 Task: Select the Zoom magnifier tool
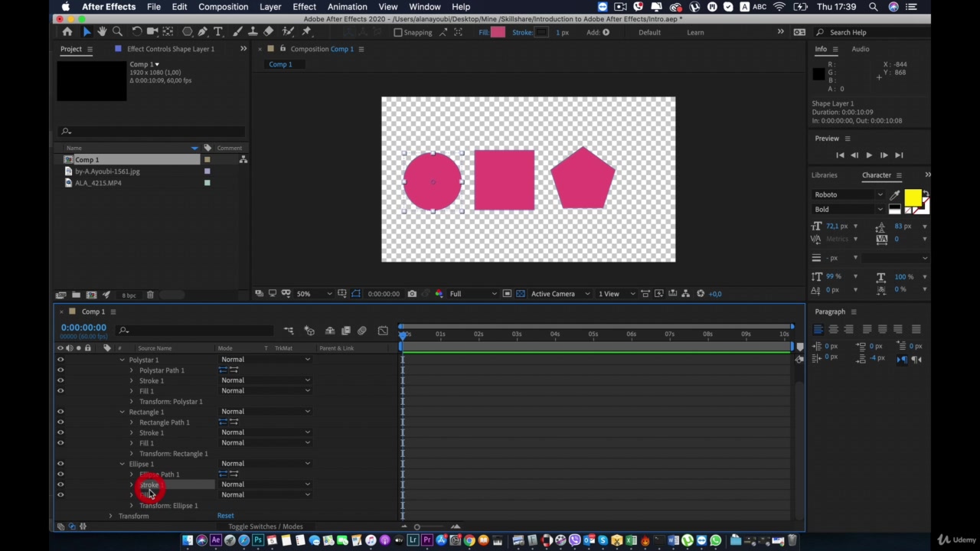tap(117, 32)
